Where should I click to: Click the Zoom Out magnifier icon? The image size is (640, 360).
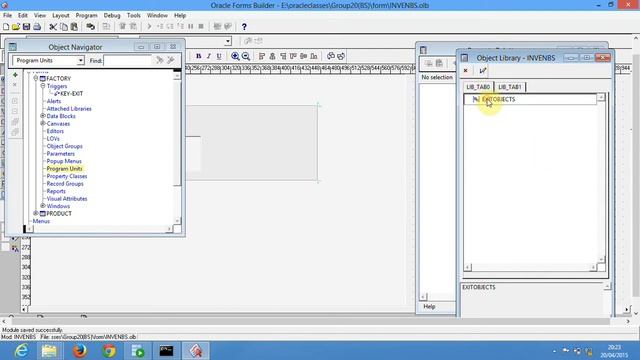click(246, 56)
